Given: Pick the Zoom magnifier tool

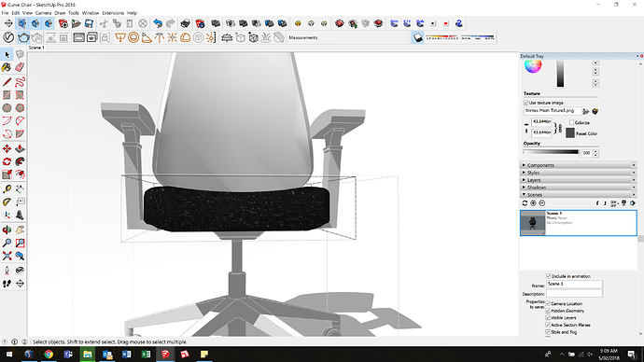Looking at the screenshot, I should coord(7,243).
